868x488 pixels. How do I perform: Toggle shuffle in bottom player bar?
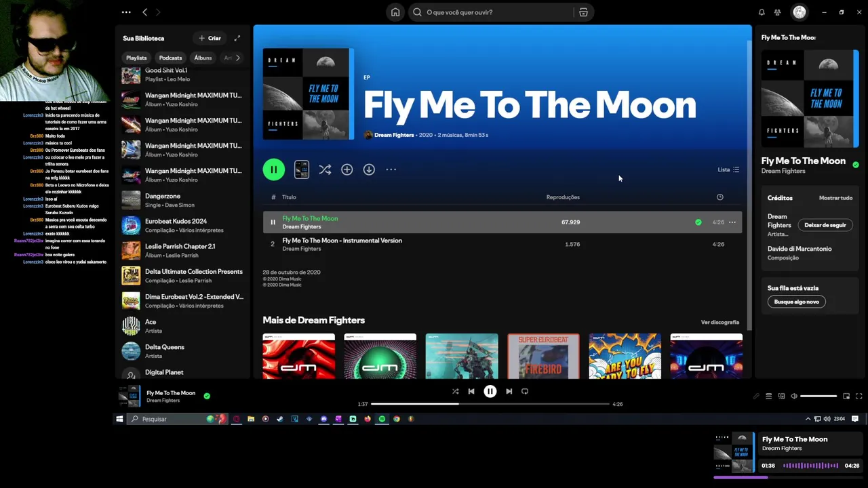pyautogui.click(x=455, y=391)
